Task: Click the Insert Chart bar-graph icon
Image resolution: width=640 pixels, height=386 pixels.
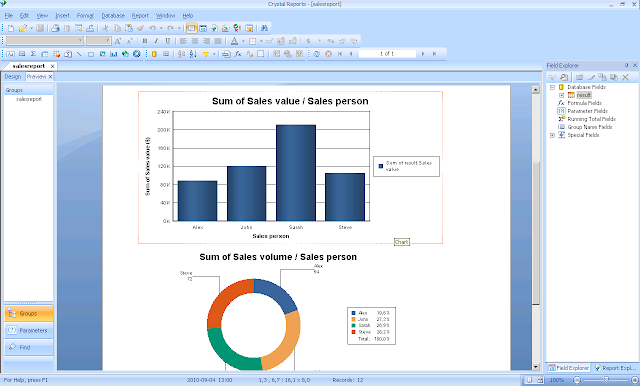Action: pos(113,54)
